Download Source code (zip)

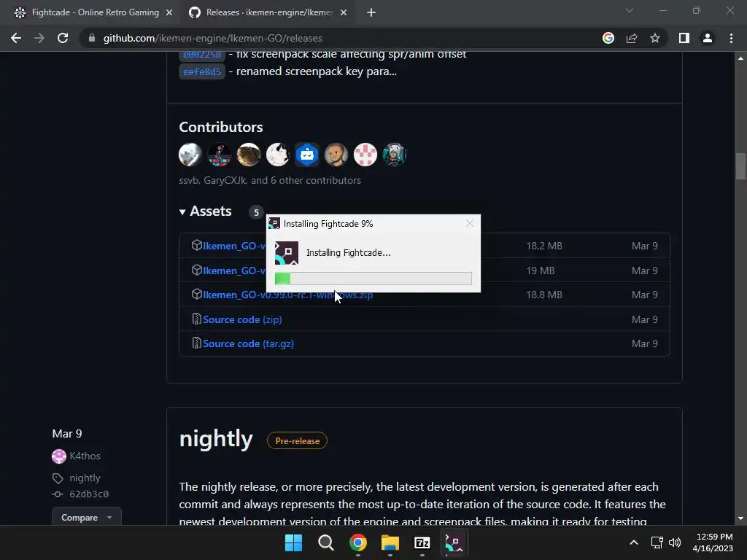[x=242, y=319]
